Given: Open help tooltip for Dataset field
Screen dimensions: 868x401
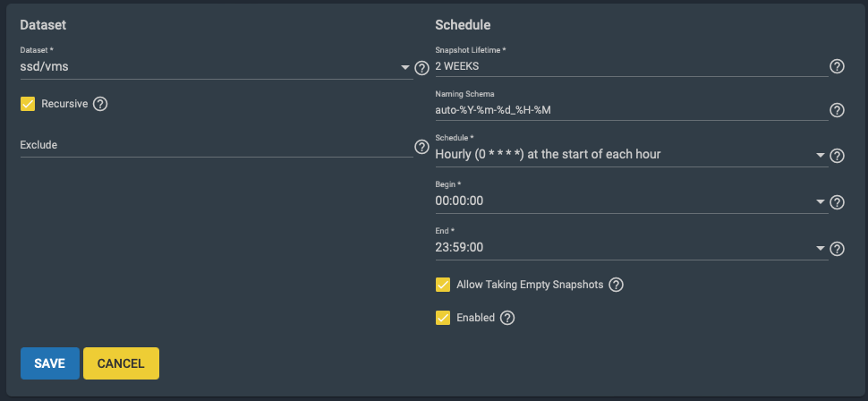Looking at the screenshot, I should point(421,68).
